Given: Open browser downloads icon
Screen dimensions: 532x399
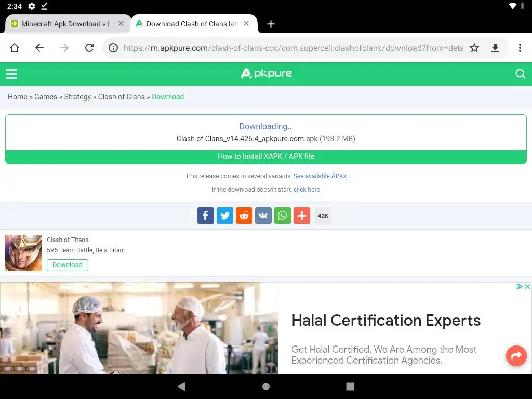Looking at the screenshot, I should 495,48.
